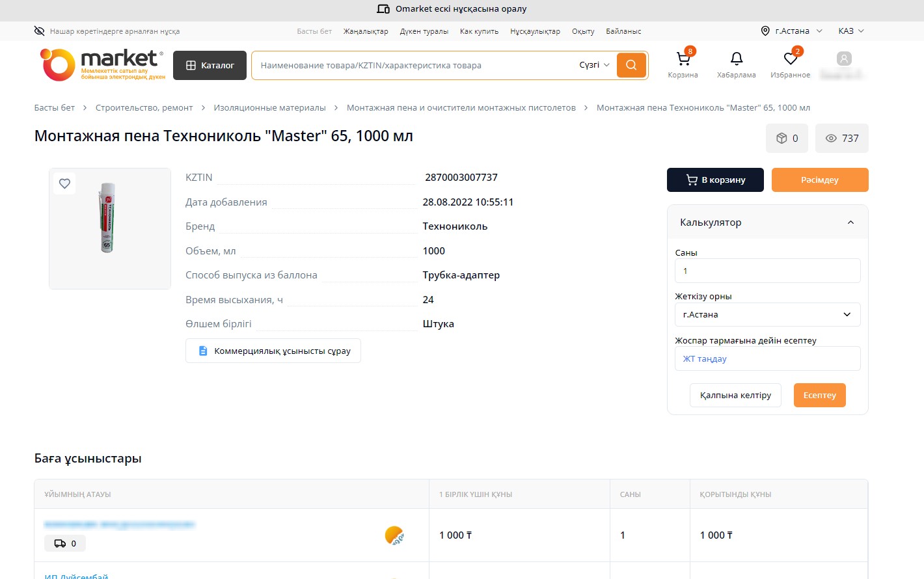The image size is (924, 579).
Task: Open the Жеткізу орны delivery location dropdown
Action: tap(767, 315)
